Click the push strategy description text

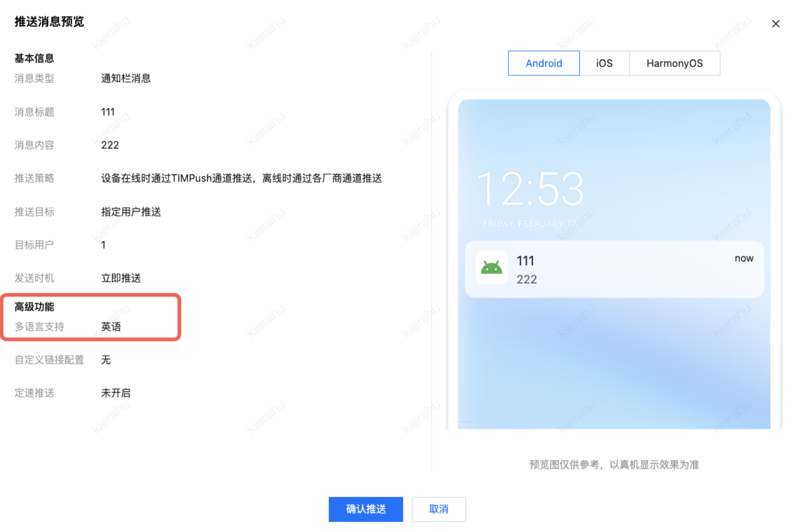241,178
